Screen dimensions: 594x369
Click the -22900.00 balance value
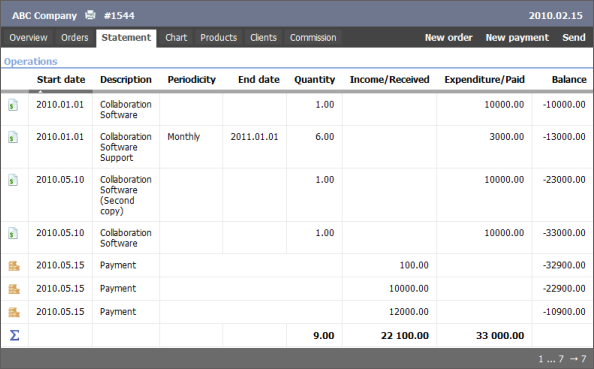click(564, 289)
